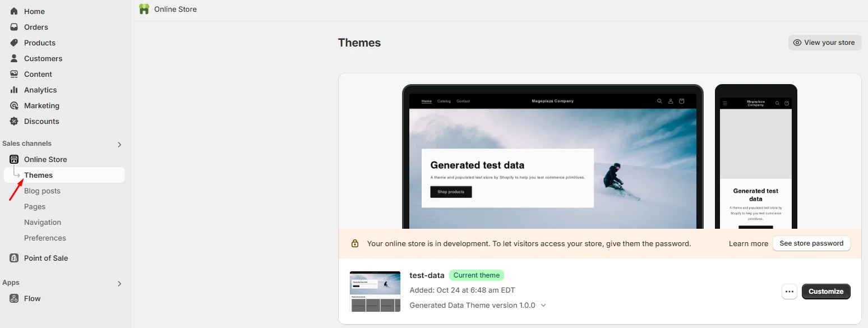Select the Customers person icon
This screenshot has height=328, width=868.
coord(14,58)
